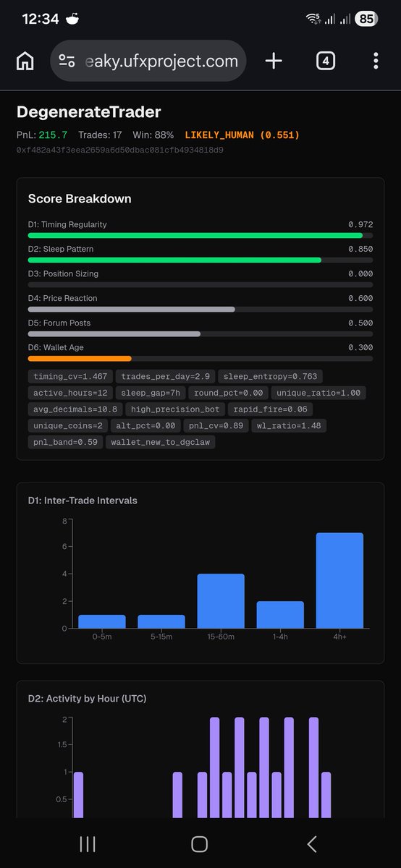This screenshot has width=401, height=868.
Task: Tap the battery indicator showing 85
Action: (x=366, y=20)
